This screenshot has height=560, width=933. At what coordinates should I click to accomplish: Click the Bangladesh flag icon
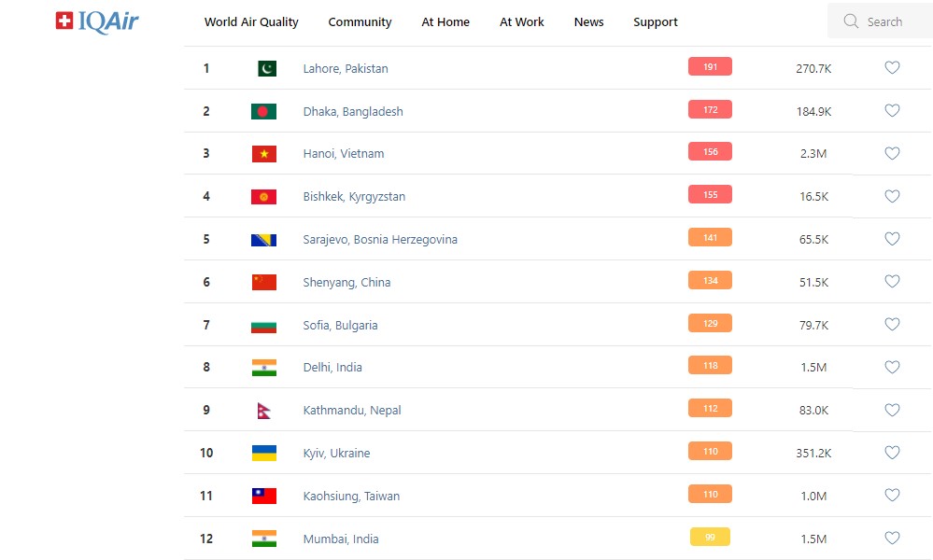263,111
